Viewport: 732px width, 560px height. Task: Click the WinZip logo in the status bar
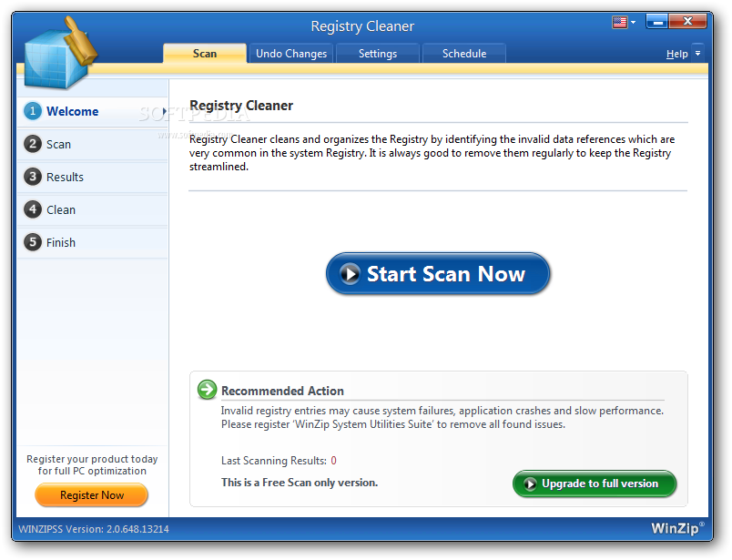(677, 528)
